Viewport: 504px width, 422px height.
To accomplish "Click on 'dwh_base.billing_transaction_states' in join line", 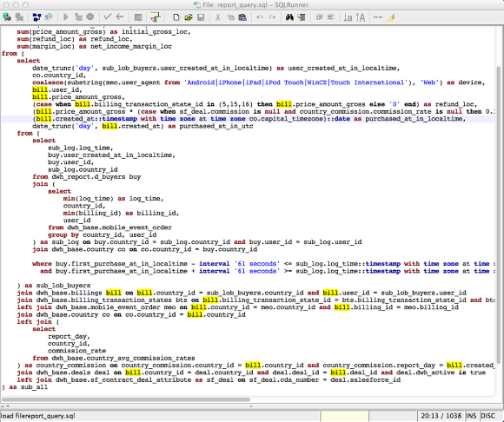I will [103, 300].
